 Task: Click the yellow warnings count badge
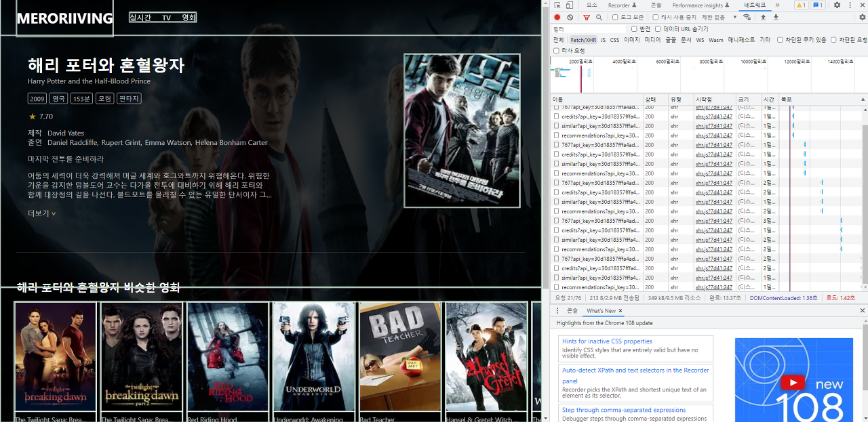pos(800,5)
